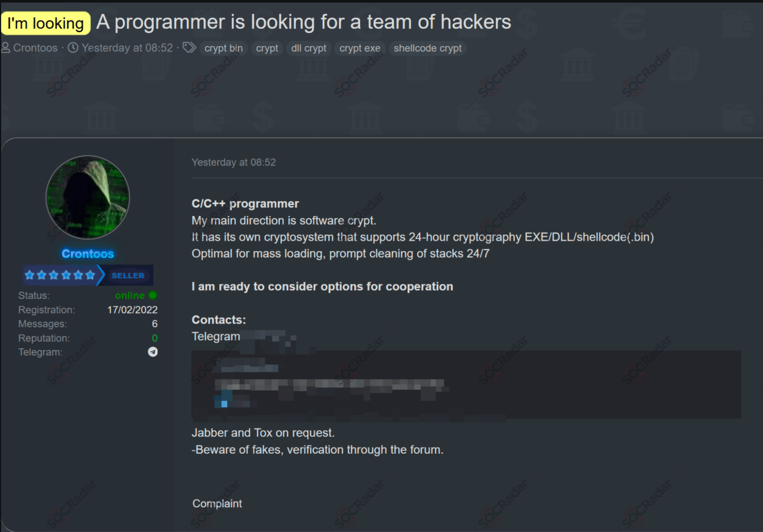The image size is (763, 532).
Task: Click the Reputation value 0
Action: [x=155, y=338]
